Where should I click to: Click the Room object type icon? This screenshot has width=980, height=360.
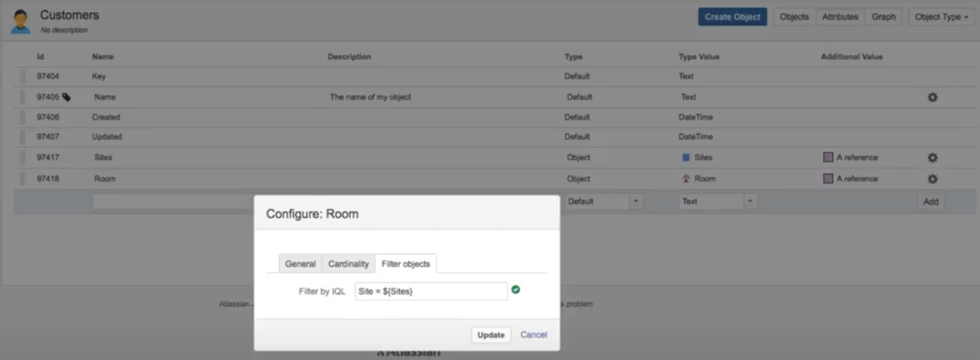tap(685, 179)
